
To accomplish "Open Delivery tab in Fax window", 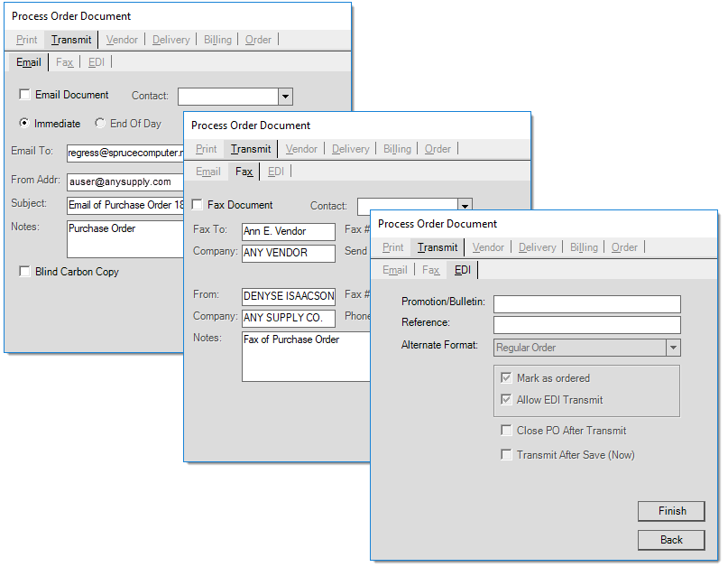I will (351, 149).
